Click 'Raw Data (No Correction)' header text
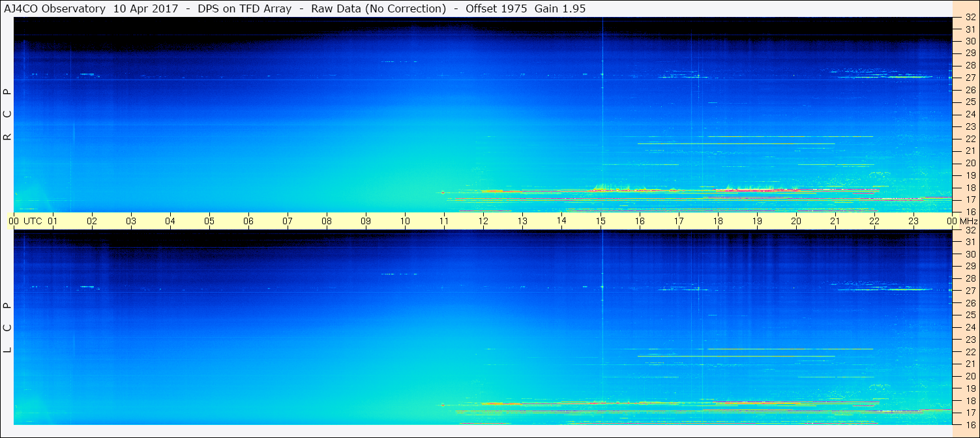This screenshot has height=438, width=980. coord(379,8)
